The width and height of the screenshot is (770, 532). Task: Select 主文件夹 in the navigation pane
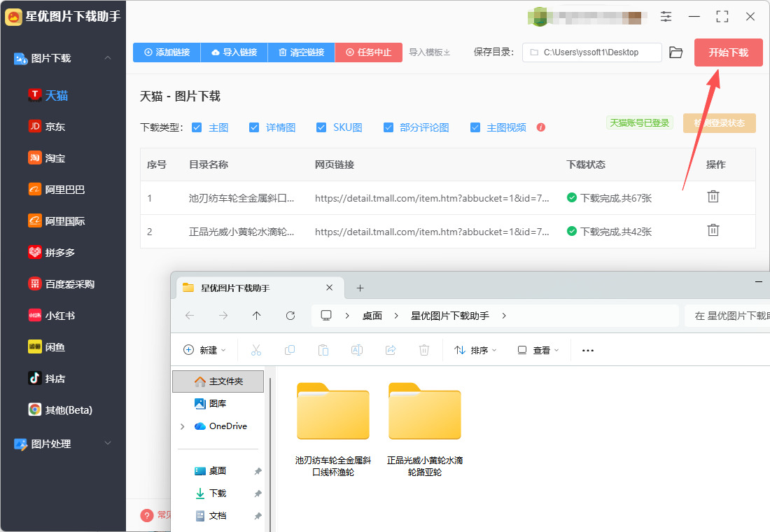(x=218, y=381)
